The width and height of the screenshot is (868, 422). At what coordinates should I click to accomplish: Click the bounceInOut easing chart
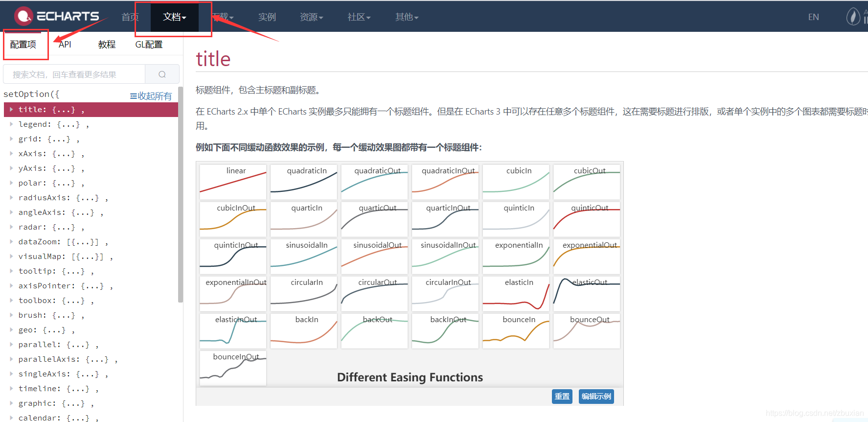pos(233,368)
